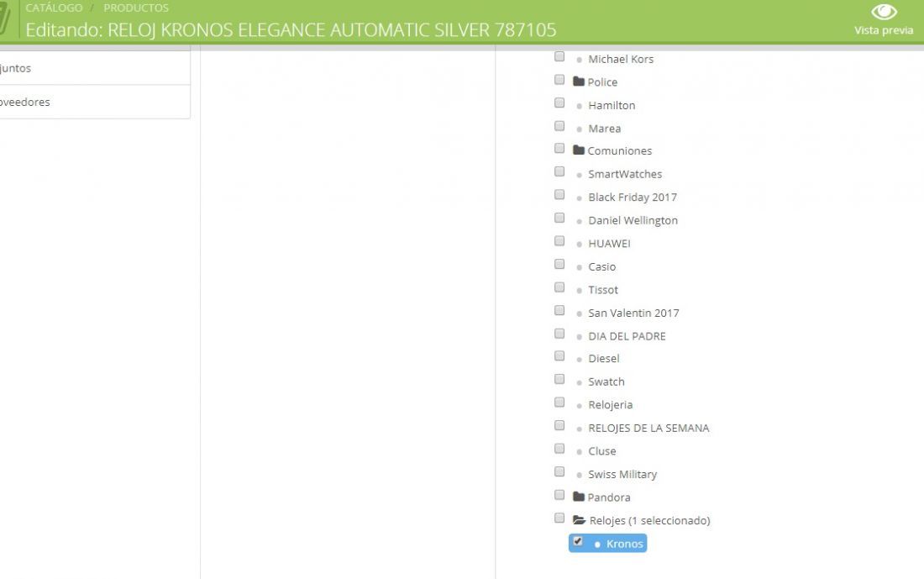Viewport: 924px width, 579px height.
Task: Select the Michael Kors tree label
Action: [x=621, y=59]
